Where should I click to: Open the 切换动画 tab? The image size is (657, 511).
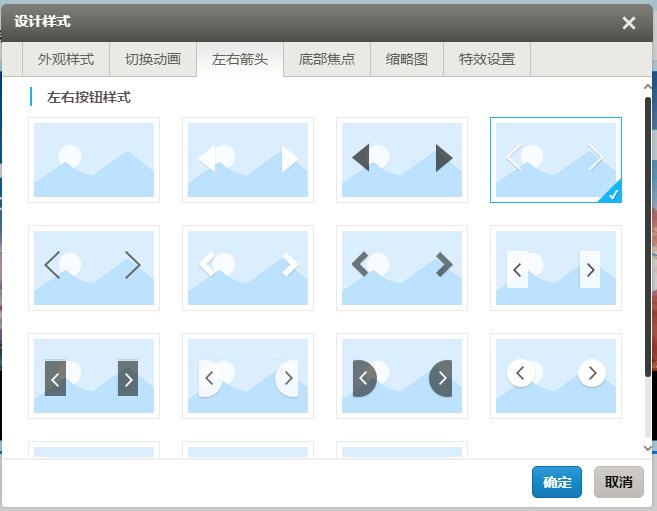pyautogui.click(x=153, y=60)
